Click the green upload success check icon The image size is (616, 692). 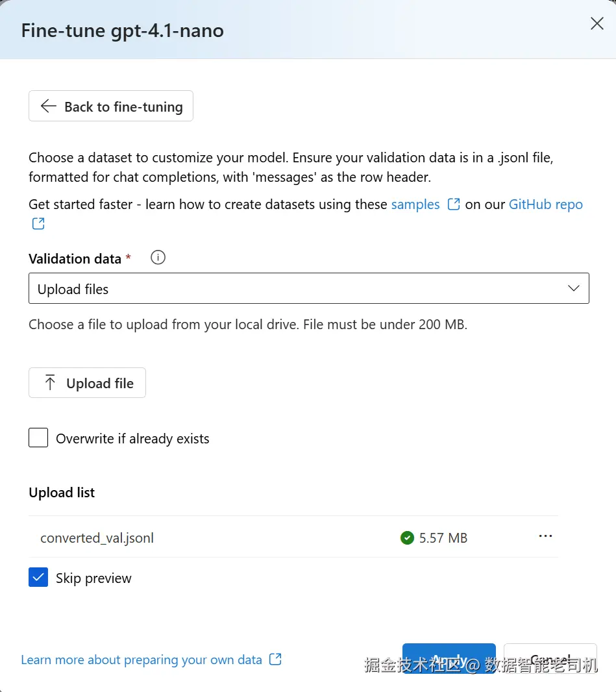point(407,538)
